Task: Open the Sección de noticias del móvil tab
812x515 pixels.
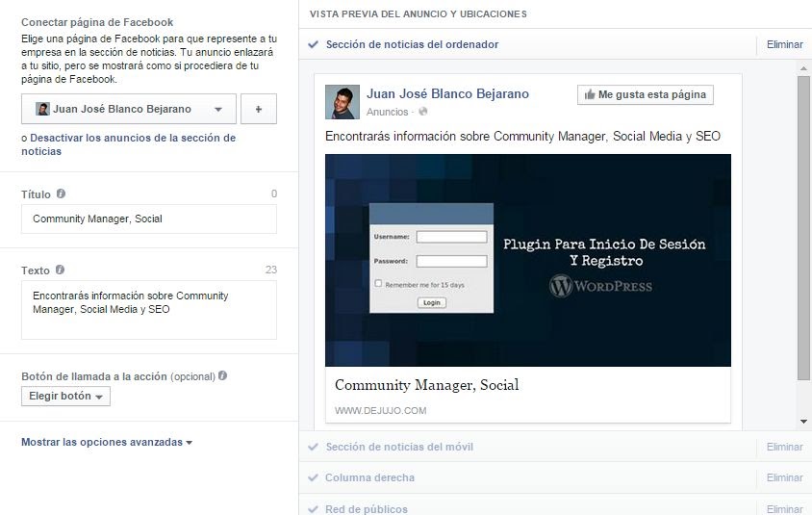Action: [399, 447]
